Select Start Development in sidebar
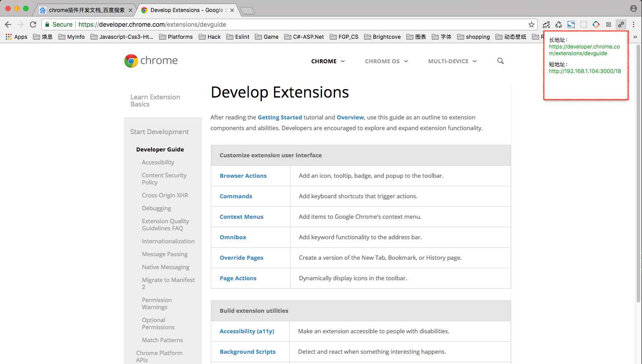Screen dimensions: 642x364 (159, 132)
